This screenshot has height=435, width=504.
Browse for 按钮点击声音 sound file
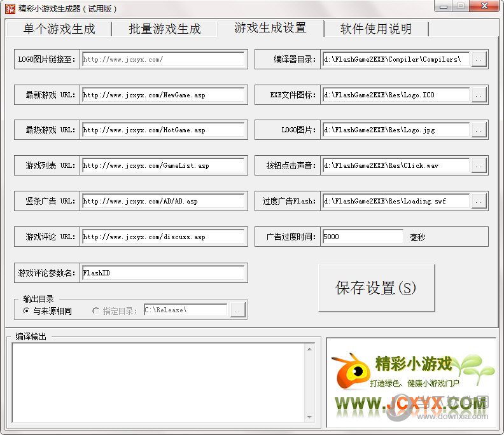[x=479, y=165]
